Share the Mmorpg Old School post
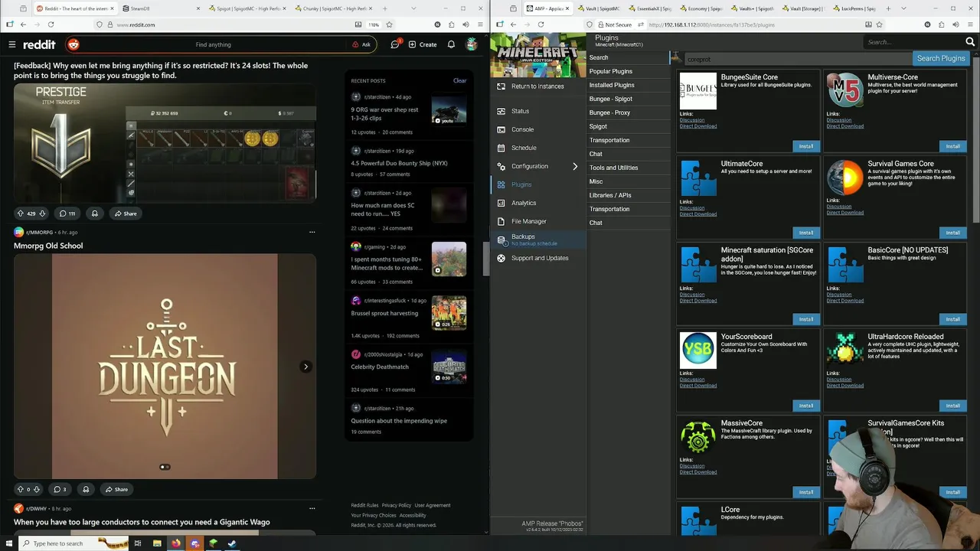980x551 pixels. click(x=116, y=489)
